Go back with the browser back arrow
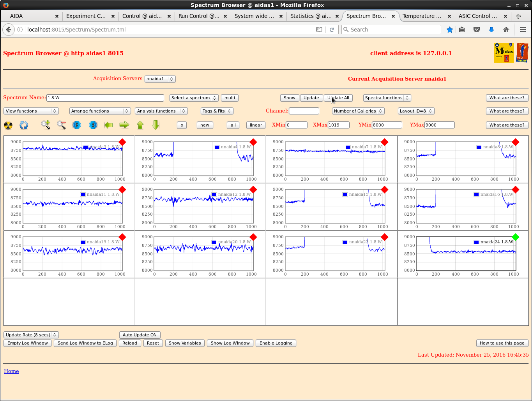Viewport: 532px width, 401px height. pos(9,30)
